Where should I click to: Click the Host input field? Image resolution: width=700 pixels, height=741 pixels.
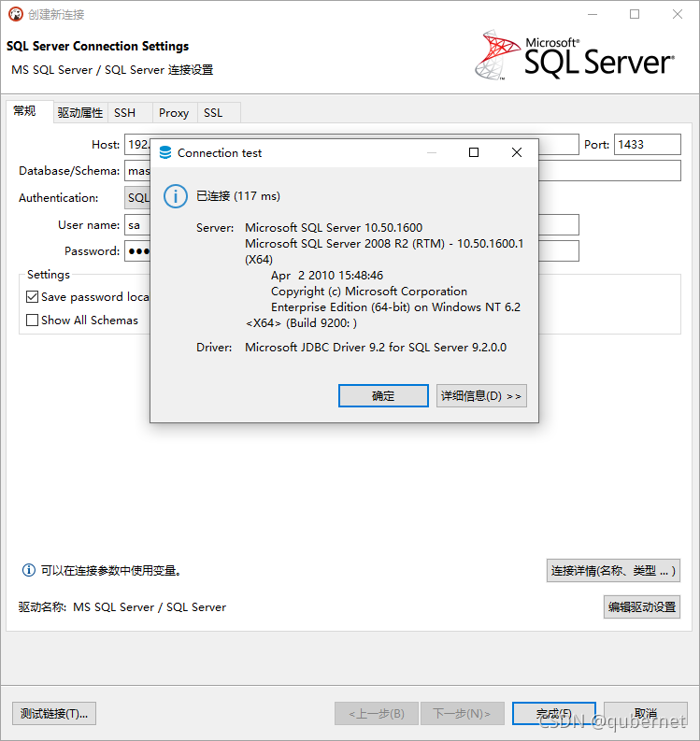click(137, 144)
